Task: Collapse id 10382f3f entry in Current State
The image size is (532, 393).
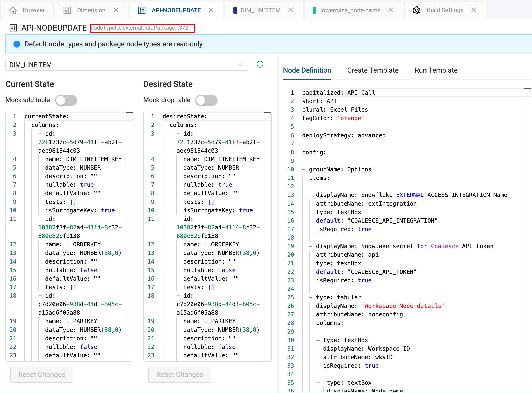Action: pos(40,219)
